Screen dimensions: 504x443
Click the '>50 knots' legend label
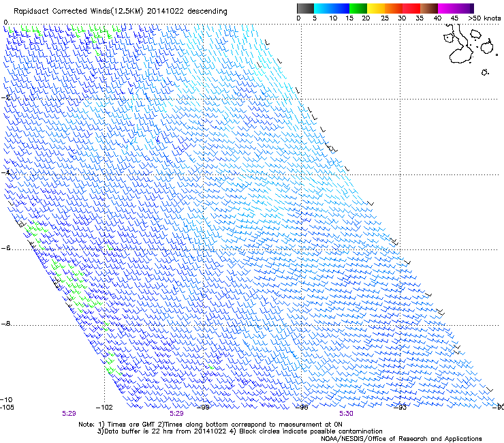(x=484, y=18)
